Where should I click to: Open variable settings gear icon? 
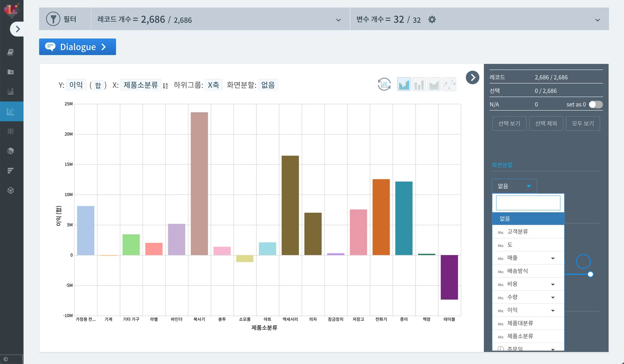click(432, 19)
